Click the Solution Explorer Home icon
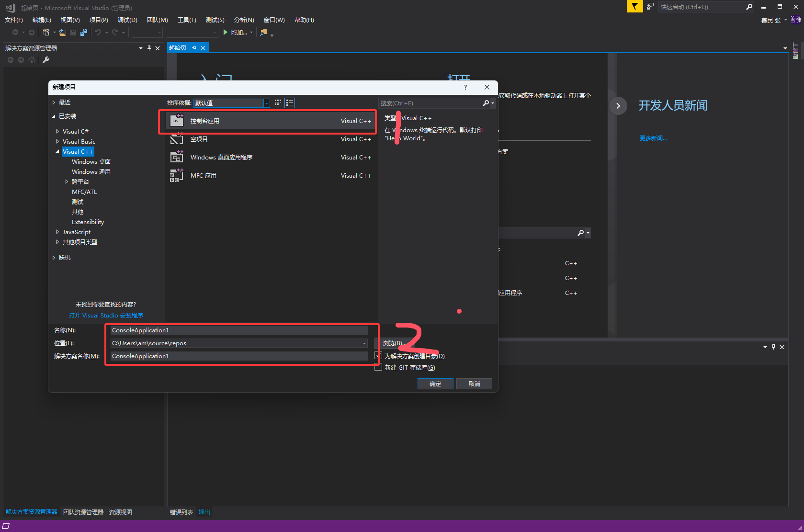This screenshot has height=532, width=804. (32, 60)
